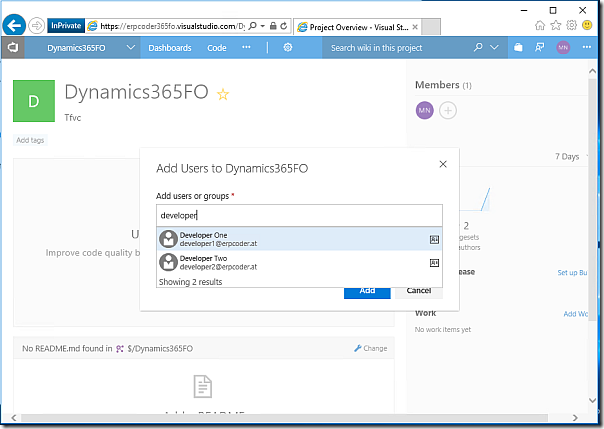604x429 pixels.
Task: Open the MN user avatar menu
Action: [x=563, y=47]
